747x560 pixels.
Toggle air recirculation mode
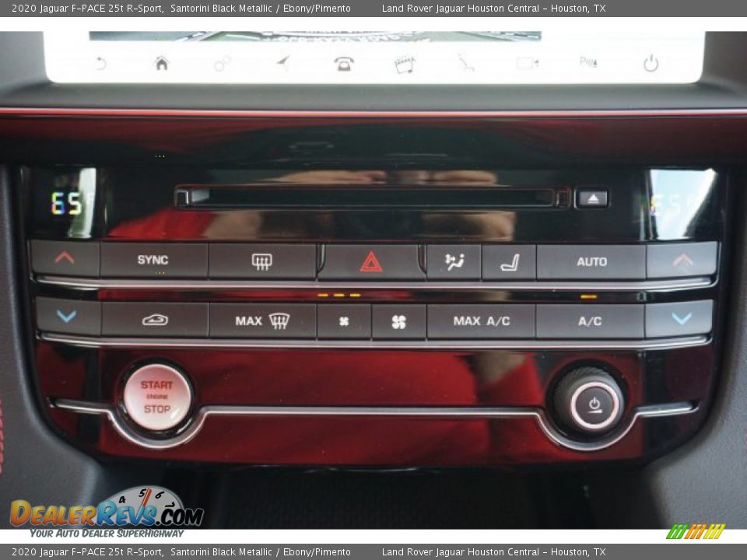pos(156,319)
